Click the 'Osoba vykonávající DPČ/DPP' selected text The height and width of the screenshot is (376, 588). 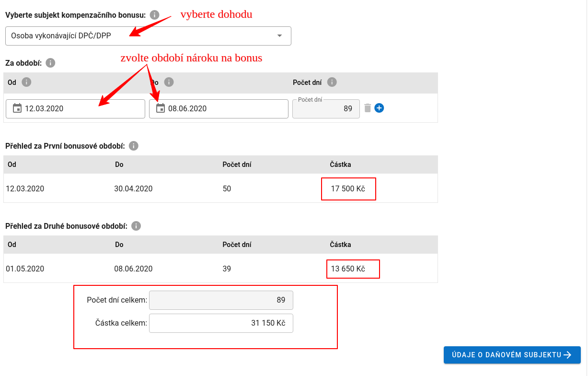[61, 36]
